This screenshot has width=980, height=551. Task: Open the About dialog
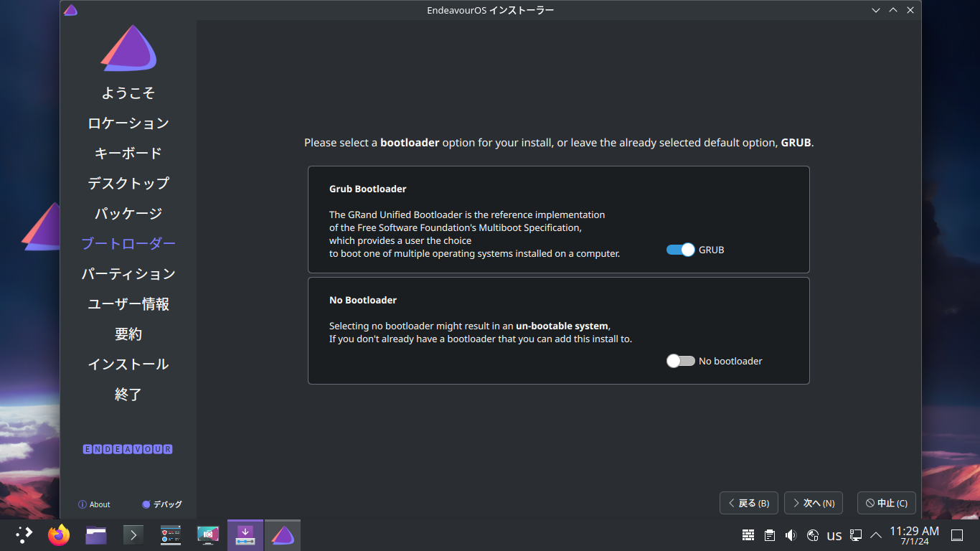click(x=94, y=504)
